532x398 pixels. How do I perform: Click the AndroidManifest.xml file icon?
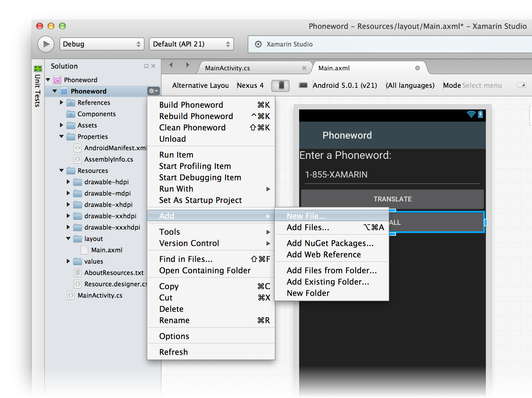(x=77, y=148)
